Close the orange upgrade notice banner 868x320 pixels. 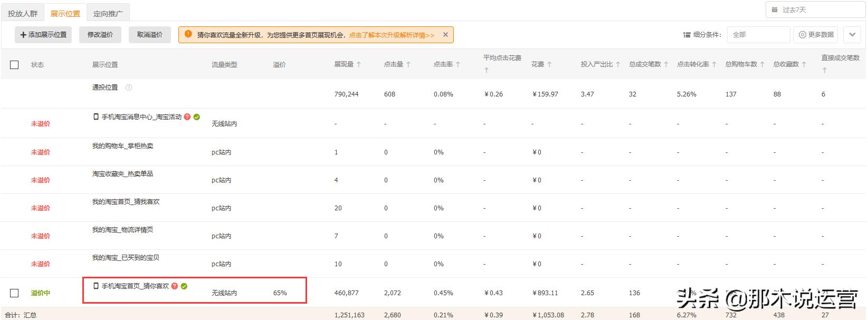tap(445, 35)
